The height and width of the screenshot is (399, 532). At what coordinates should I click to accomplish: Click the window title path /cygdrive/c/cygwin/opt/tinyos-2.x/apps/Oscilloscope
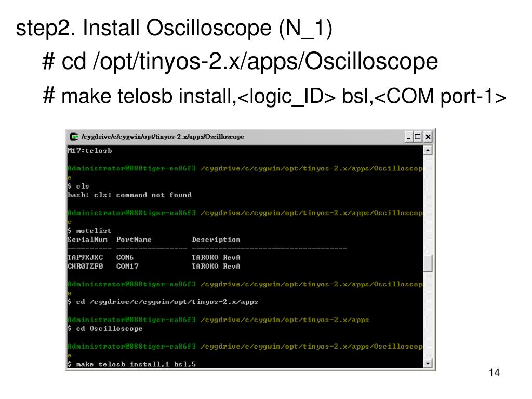(163, 137)
